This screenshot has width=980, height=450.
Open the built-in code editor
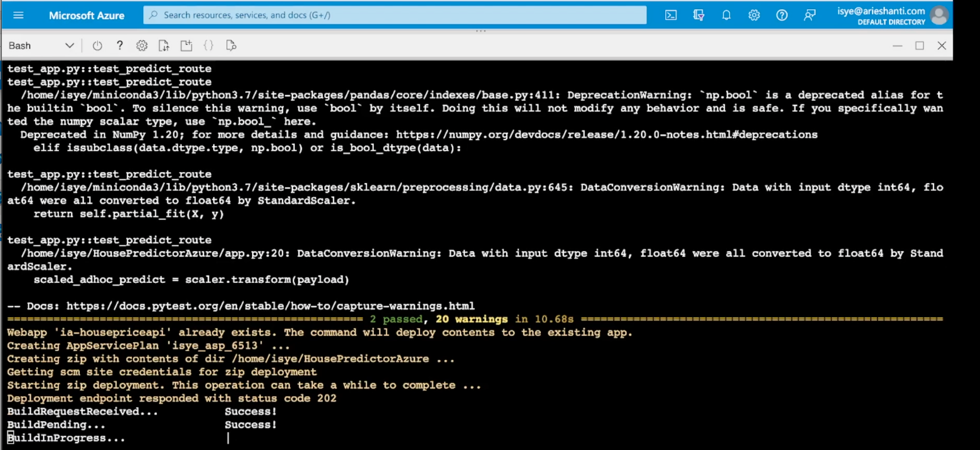(x=208, y=46)
